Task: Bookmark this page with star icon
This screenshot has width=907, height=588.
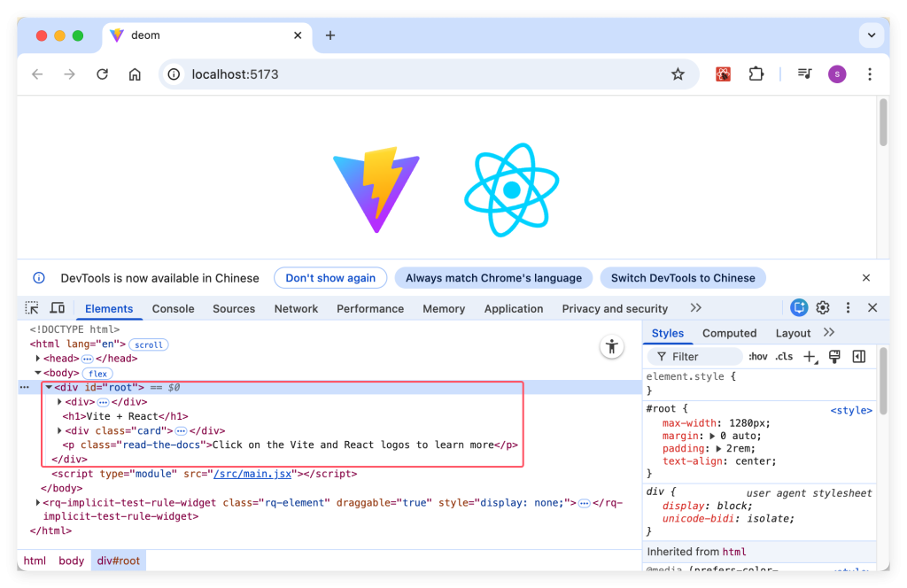Action: coord(678,74)
